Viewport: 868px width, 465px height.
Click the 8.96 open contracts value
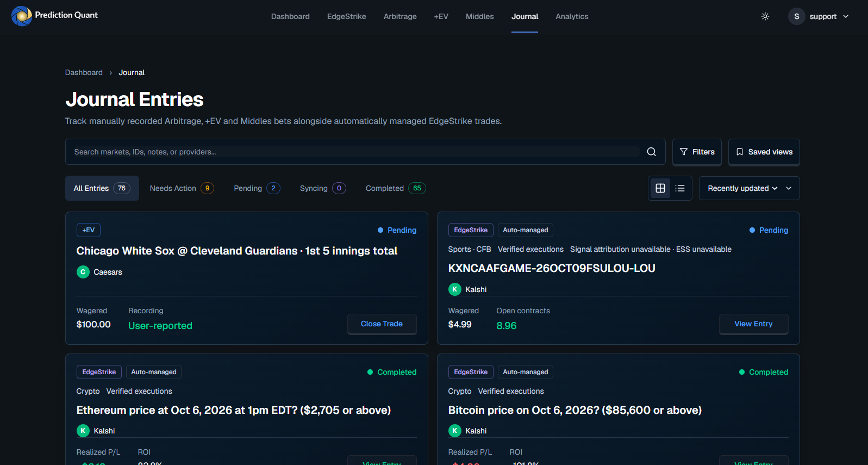[507, 326]
